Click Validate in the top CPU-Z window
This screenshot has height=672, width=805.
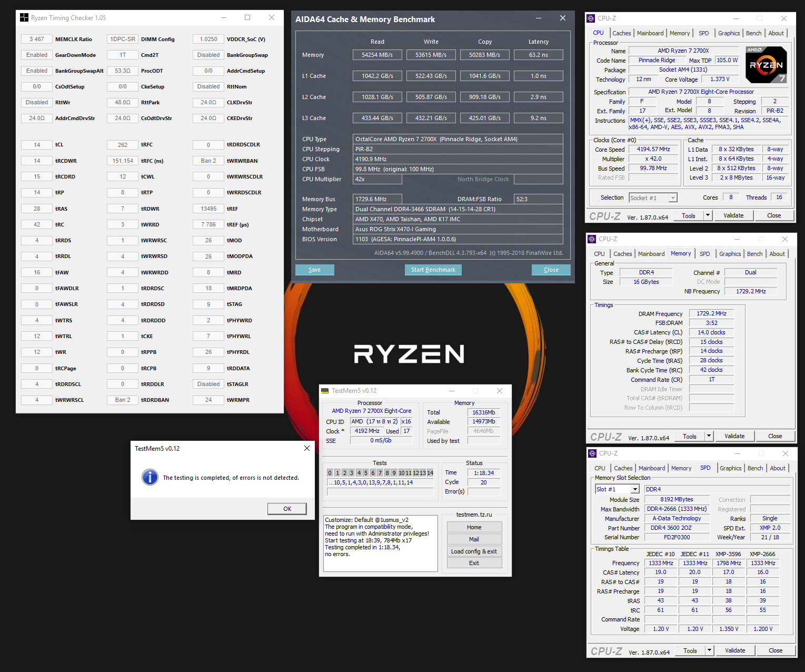point(733,215)
